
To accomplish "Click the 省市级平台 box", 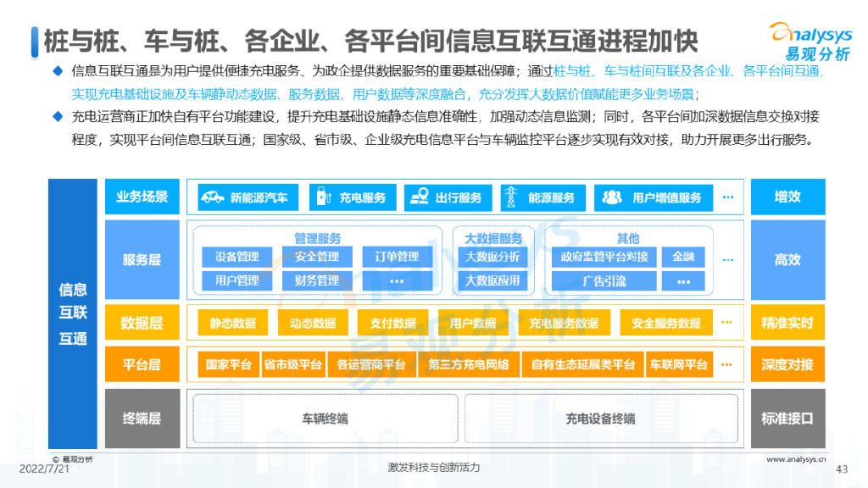I will click(x=292, y=364).
